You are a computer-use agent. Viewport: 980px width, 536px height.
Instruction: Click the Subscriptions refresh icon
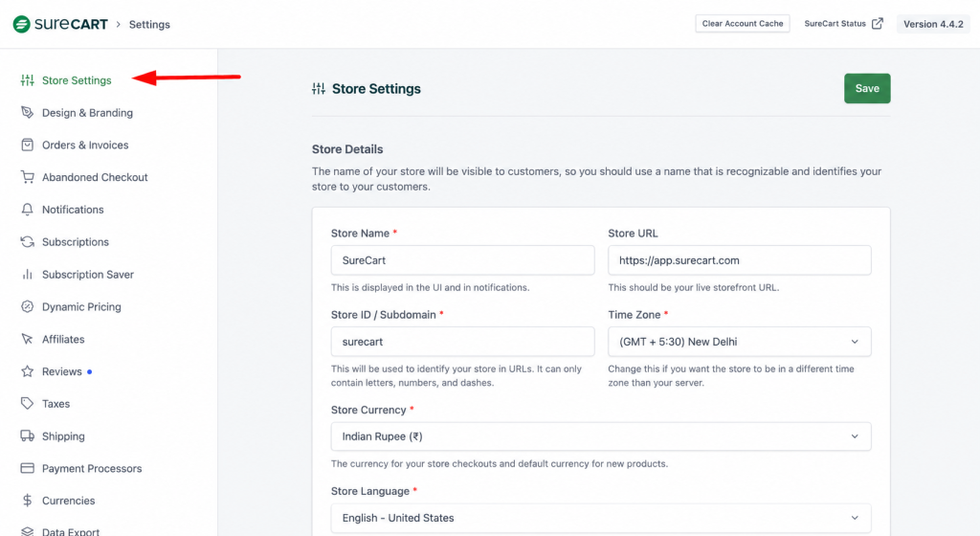pyautogui.click(x=27, y=242)
